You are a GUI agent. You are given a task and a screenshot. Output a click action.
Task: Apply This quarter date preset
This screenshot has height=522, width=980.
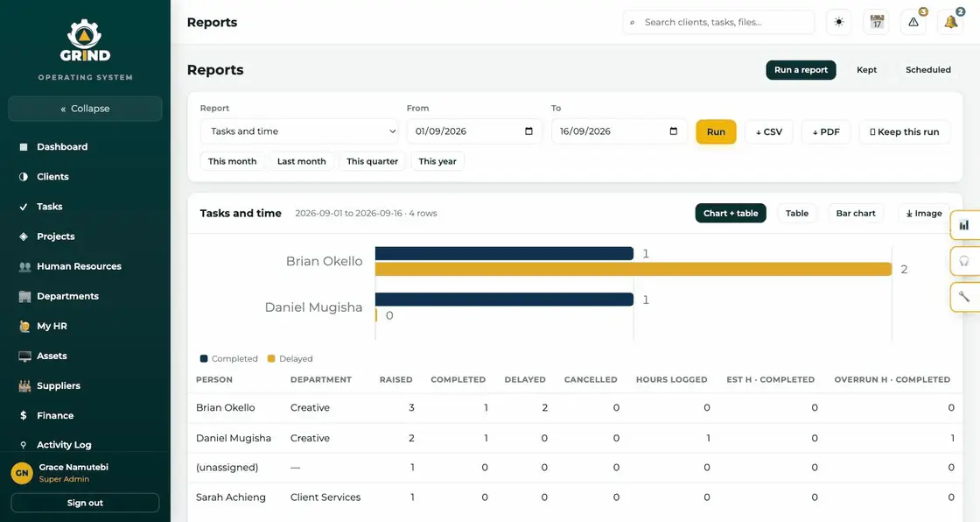tap(373, 161)
